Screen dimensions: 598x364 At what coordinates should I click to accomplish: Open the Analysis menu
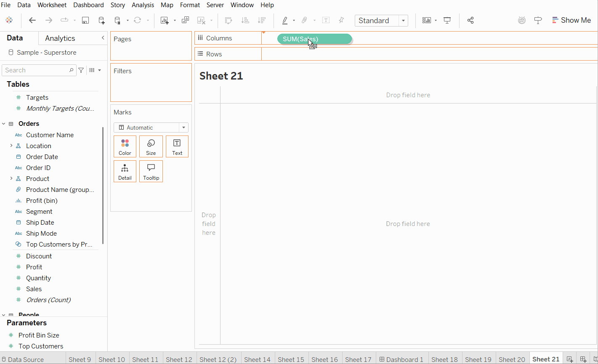point(143,5)
